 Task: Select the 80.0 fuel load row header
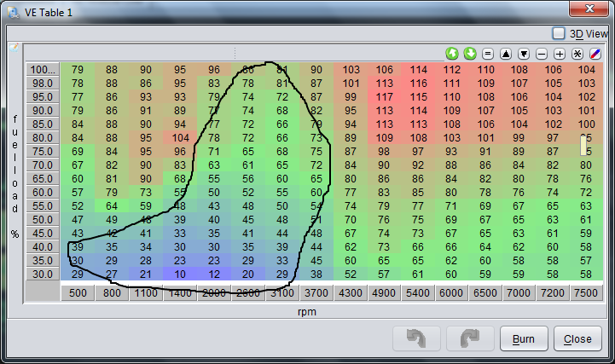[43, 138]
